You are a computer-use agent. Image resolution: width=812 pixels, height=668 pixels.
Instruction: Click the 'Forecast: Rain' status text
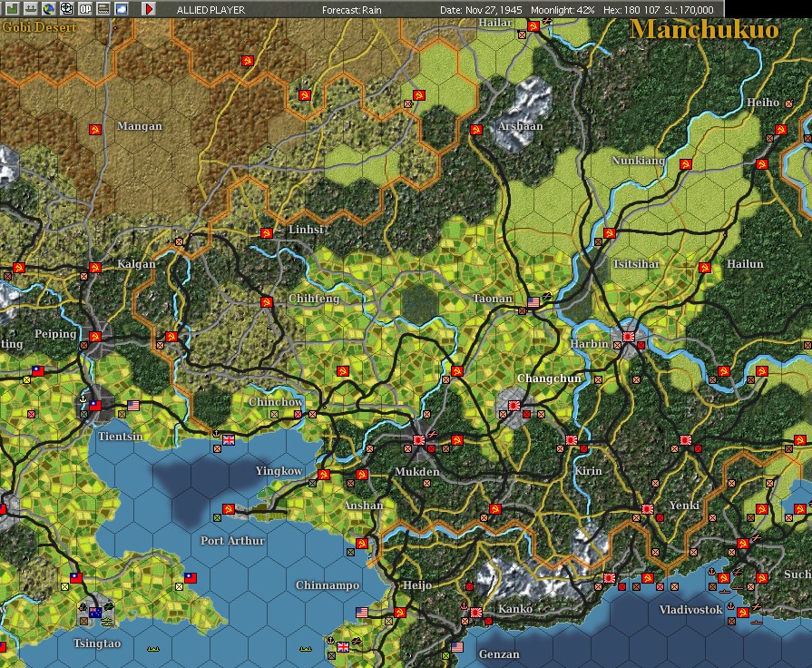[352, 10]
